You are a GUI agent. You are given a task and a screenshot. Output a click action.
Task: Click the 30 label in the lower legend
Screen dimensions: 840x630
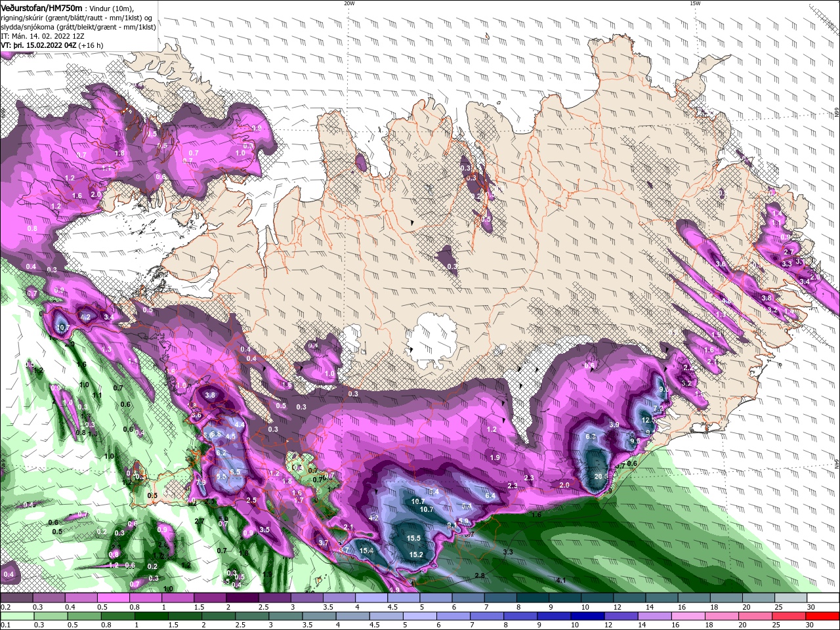[811, 625]
